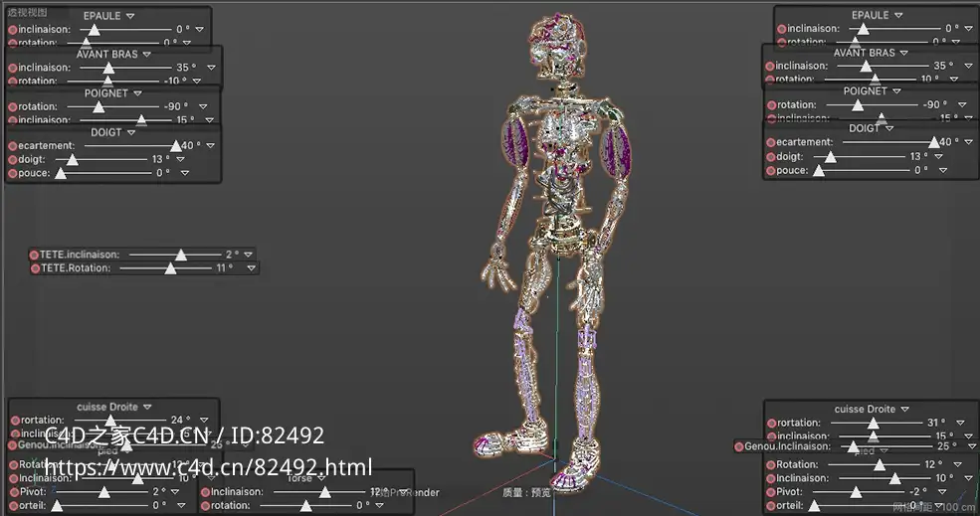Click keyframe dot for rotation in left POIGNET panel
Viewport: 980px width, 516px height.
point(12,107)
